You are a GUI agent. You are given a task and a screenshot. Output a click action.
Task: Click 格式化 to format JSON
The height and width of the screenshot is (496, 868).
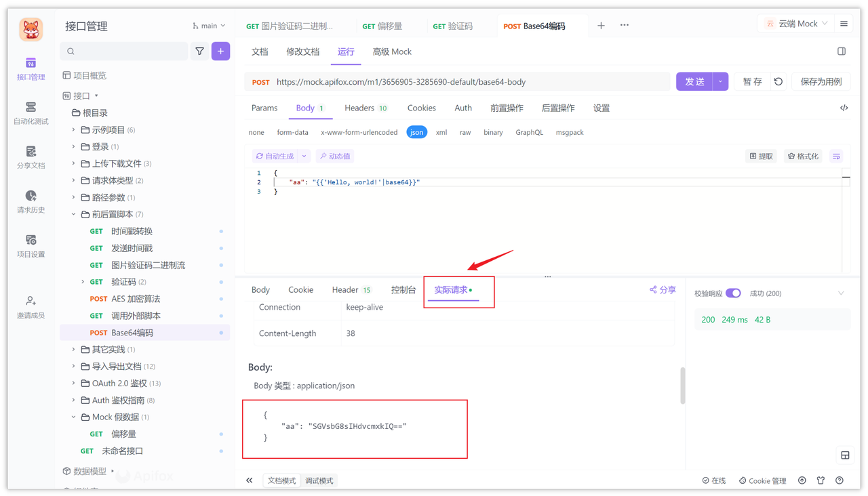[803, 157]
